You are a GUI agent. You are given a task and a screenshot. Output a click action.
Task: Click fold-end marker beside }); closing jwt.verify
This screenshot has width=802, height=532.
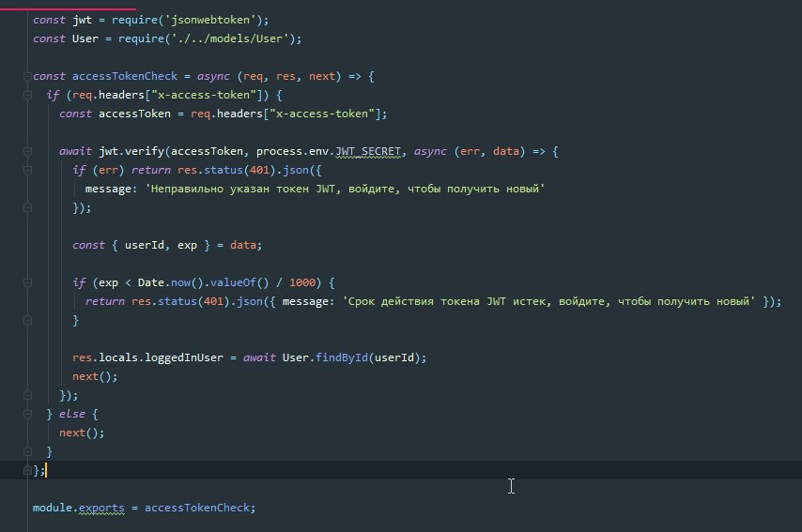(27, 396)
